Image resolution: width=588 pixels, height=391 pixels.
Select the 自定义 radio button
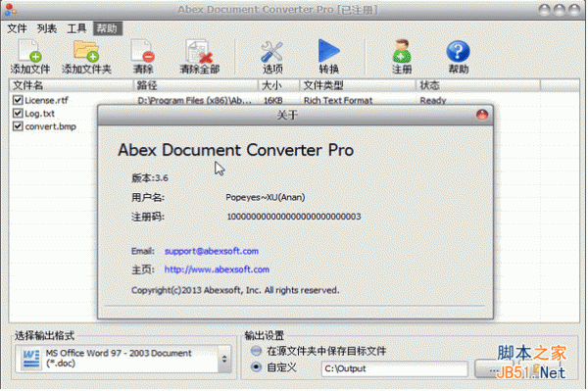point(256,367)
